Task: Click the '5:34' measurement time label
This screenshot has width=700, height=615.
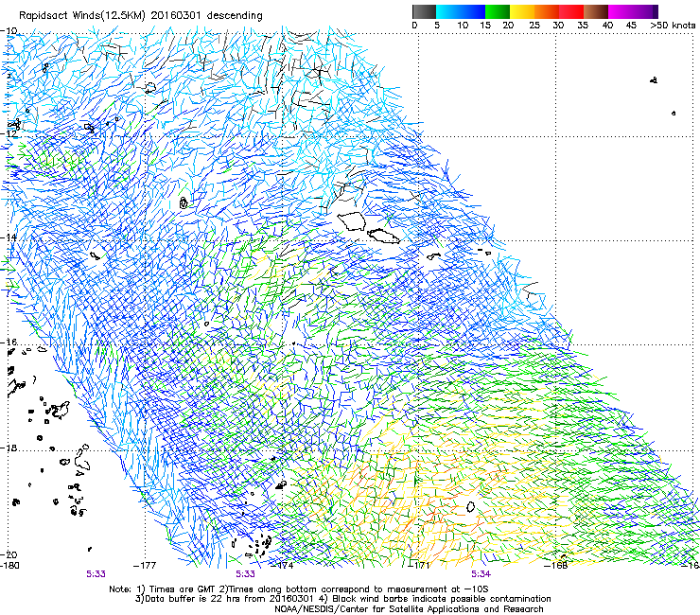Action: [481, 574]
